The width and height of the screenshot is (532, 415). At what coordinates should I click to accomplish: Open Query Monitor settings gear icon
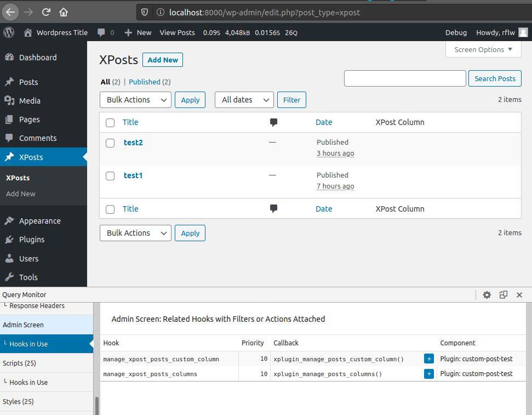(487, 295)
